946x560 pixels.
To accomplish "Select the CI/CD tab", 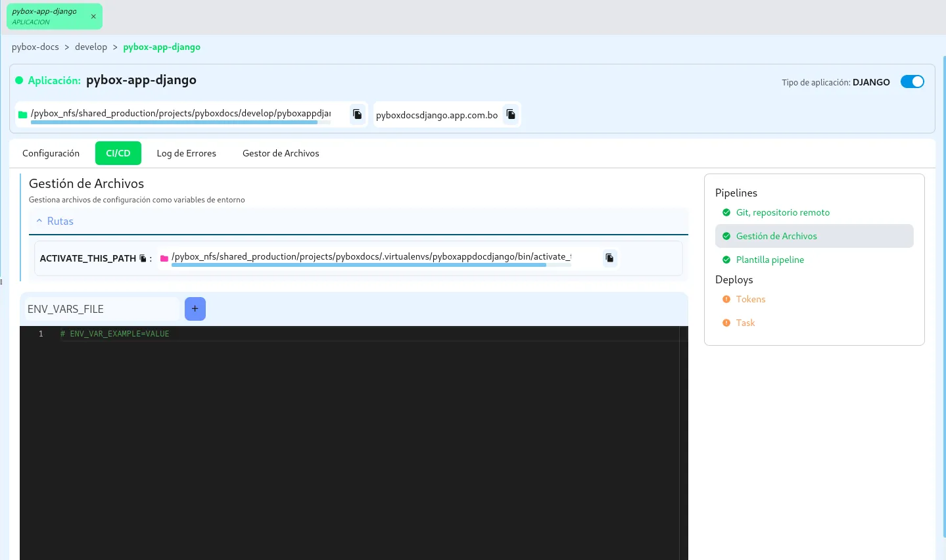I will click(118, 153).
